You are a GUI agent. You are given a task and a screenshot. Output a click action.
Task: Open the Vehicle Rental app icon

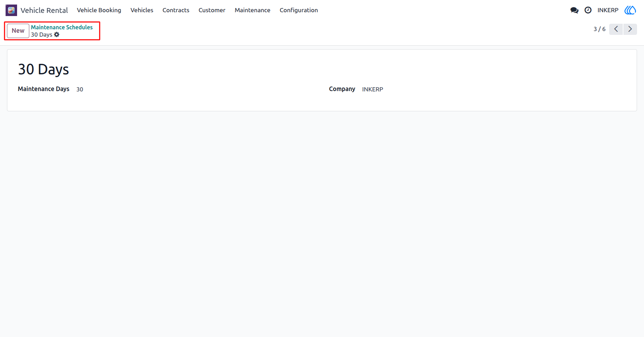[11, 10]
